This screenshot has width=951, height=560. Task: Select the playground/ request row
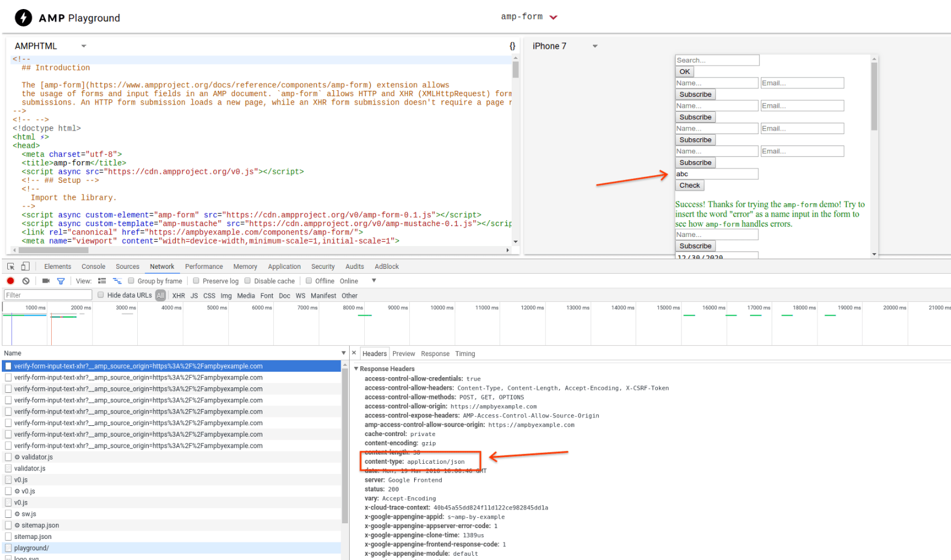[x=172, y=548]
